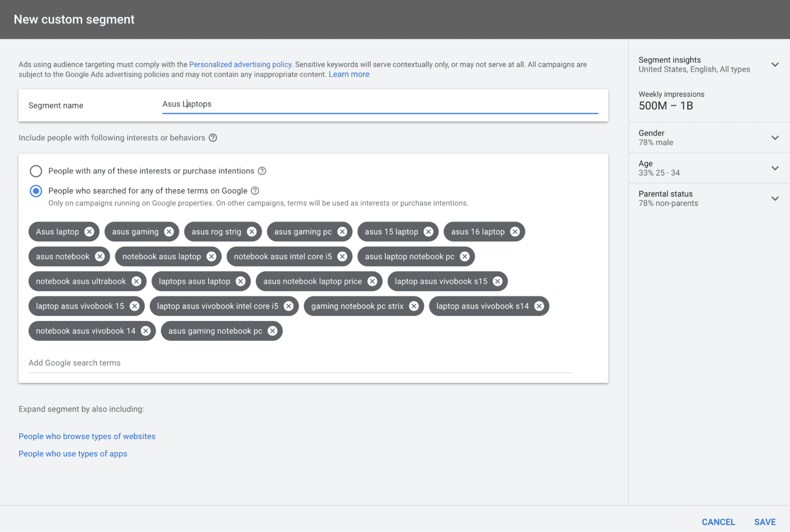Remove the 'laptops asus laptop' chip
790x532 pixels.
click(x=241, y=281)
